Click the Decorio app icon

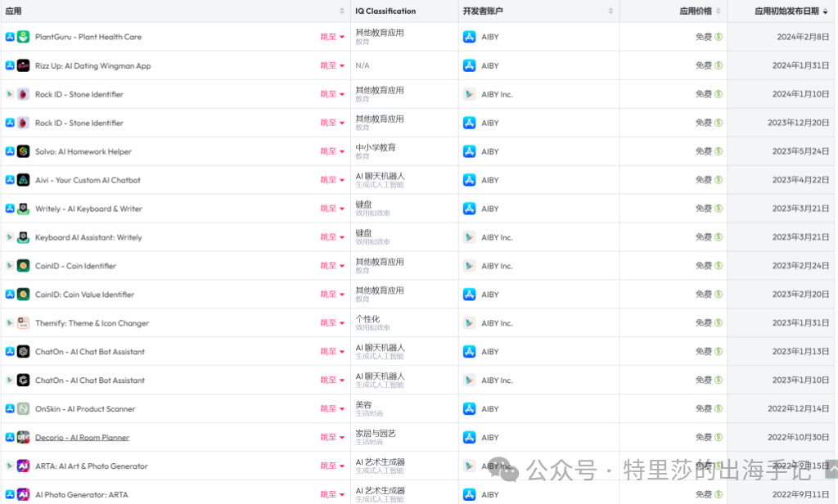pyautogui.click(x=23, y=437)
